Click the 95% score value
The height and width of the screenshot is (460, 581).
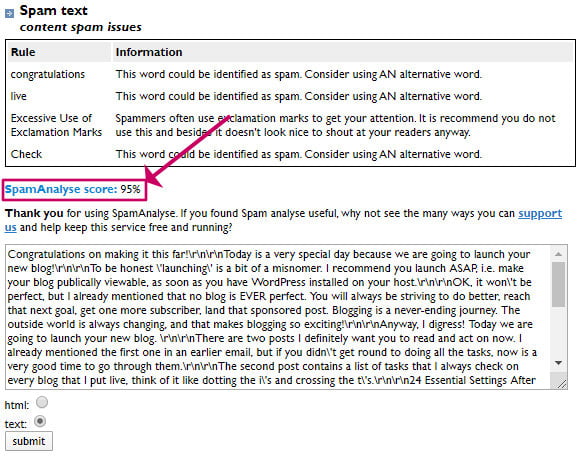click(130, 189)
